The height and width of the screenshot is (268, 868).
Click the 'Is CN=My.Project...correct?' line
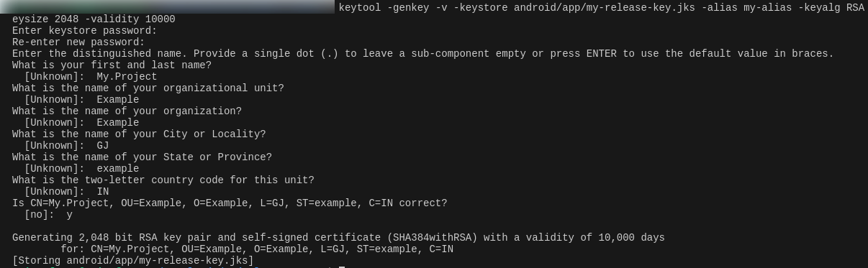click(x=230, y=203)
